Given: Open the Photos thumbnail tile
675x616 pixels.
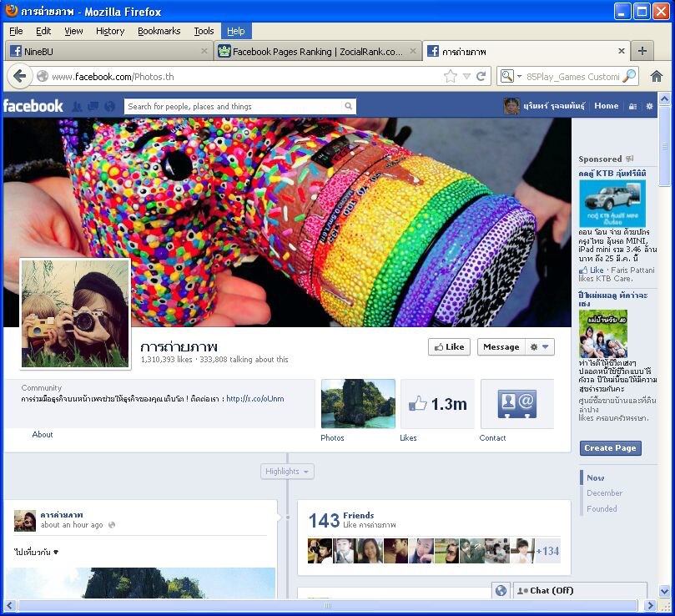Looking at the screenshot, I should tap(358, 404).
